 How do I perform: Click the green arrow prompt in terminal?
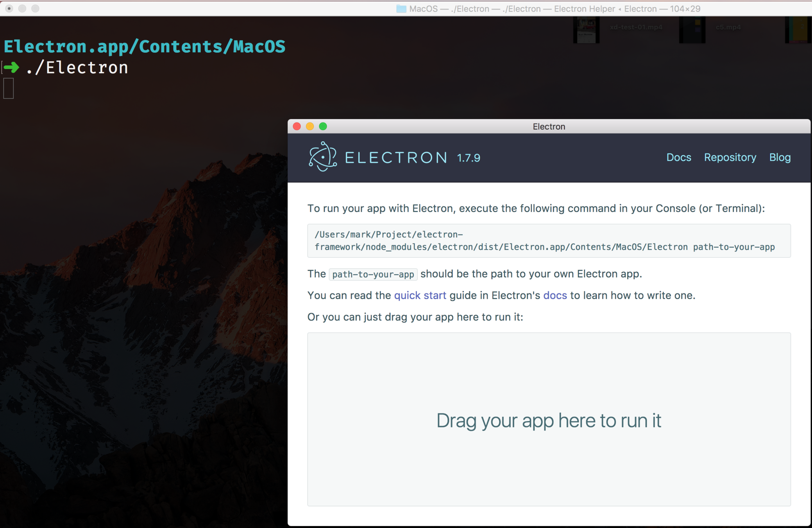click(x=11, y=68)
